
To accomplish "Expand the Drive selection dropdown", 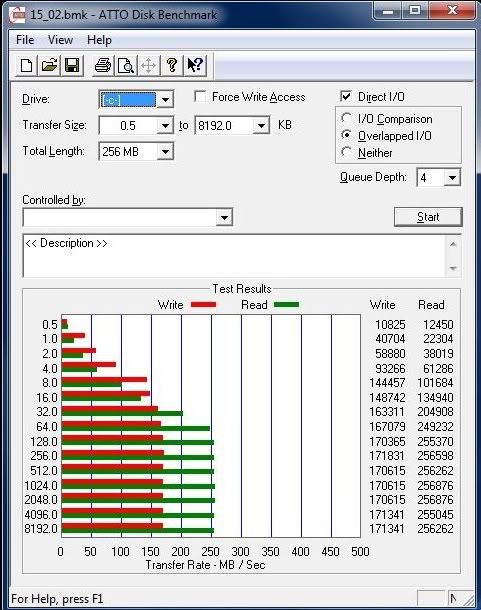I will pos(165,100).
